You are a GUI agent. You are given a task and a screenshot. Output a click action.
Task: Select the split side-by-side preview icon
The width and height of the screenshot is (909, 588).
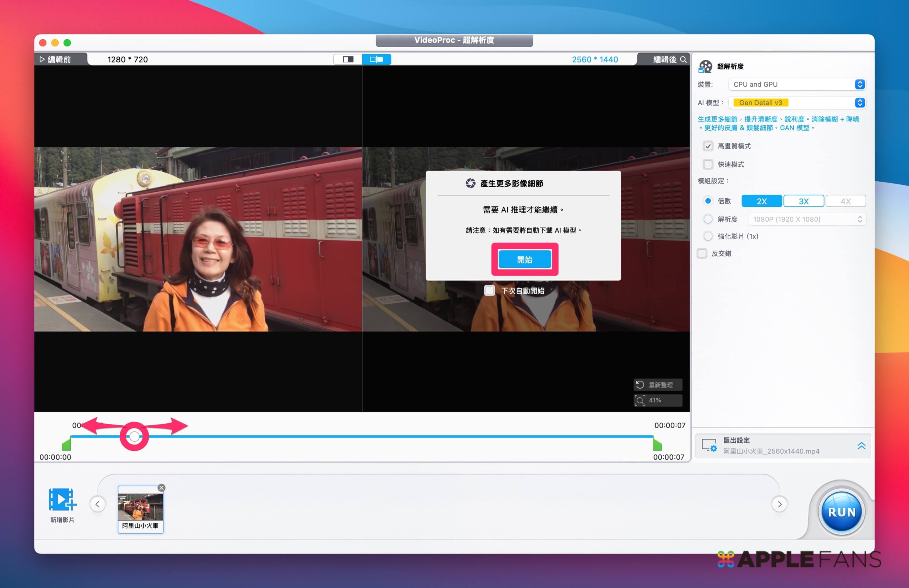(376, 59)
